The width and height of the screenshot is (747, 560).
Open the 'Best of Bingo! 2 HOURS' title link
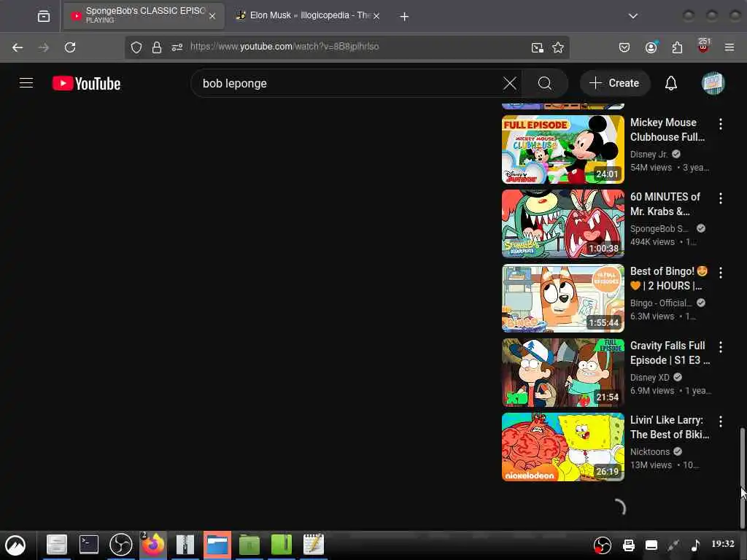(669, 278)
